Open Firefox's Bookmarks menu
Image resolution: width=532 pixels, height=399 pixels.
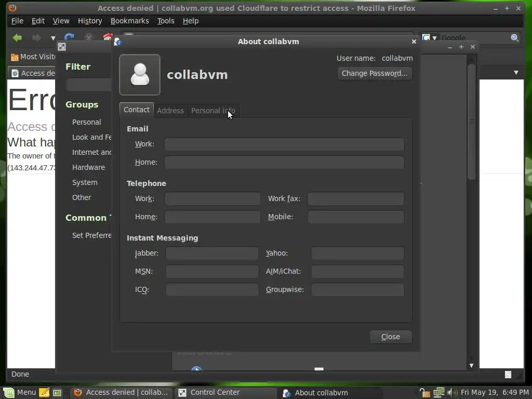[129, 21]
